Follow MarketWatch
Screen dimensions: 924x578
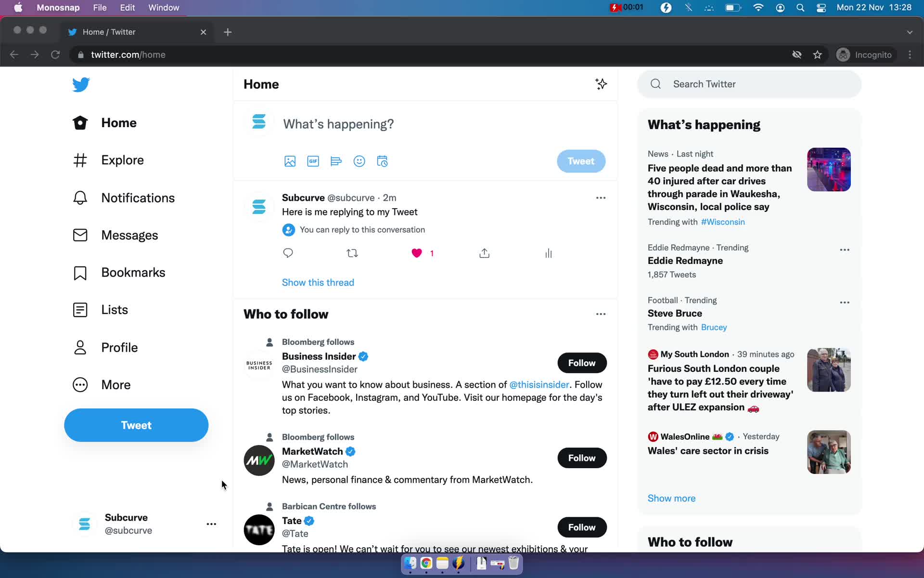[582, 458]
